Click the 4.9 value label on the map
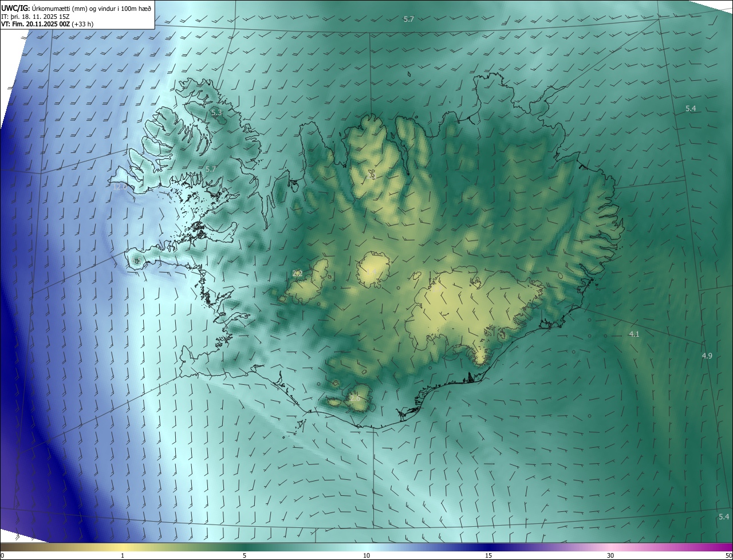The height and width of the screenshot is (560, 733). [x=707, y=356]
